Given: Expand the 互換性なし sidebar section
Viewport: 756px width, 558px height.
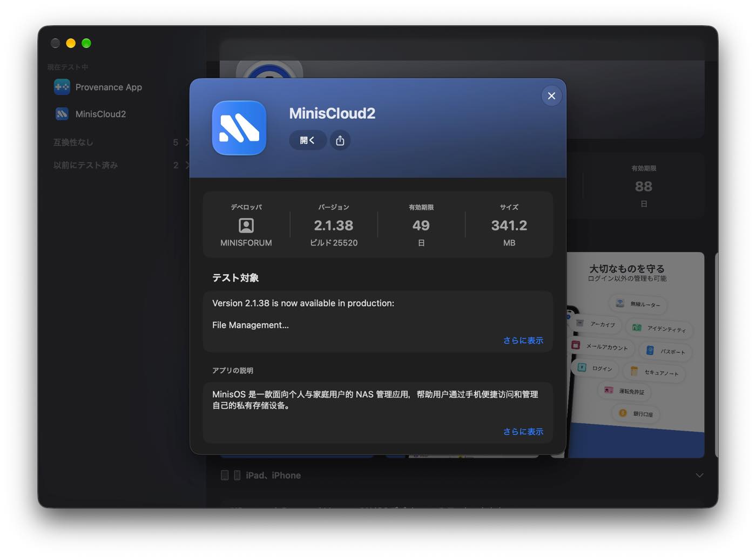Looking at the screenshot, I should point(187,142).
